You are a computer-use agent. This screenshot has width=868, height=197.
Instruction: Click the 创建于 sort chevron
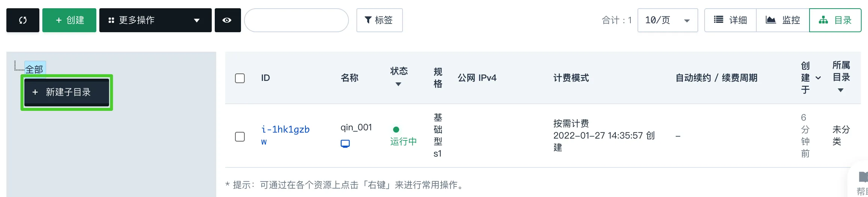point(818,78)
